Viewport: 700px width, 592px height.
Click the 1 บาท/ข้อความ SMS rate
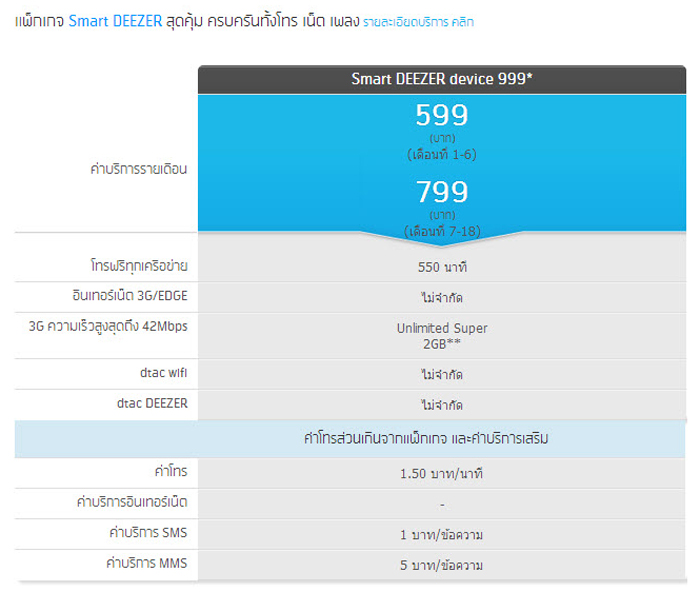point(442,535)
